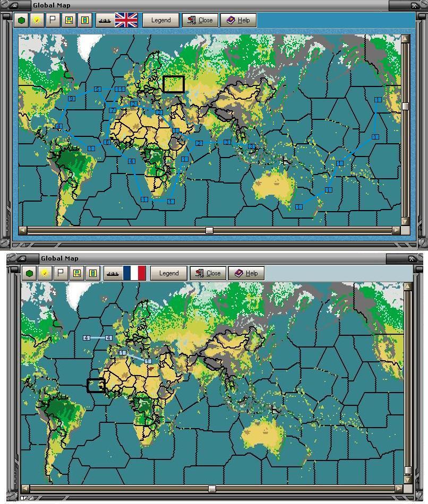Click route marker 3 south of India
The image size is (428, 504).
(x=227, y=142)
